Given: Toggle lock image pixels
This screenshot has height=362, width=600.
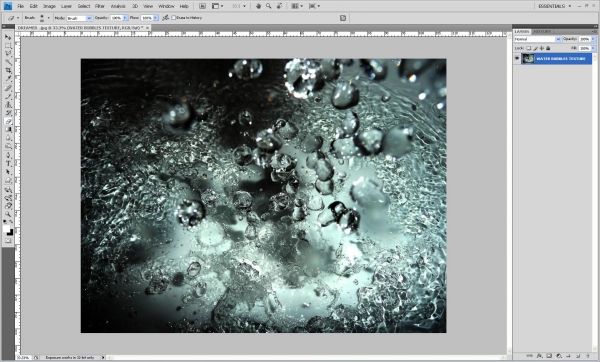Looking at the screenshot, I should tap(535, 48).
